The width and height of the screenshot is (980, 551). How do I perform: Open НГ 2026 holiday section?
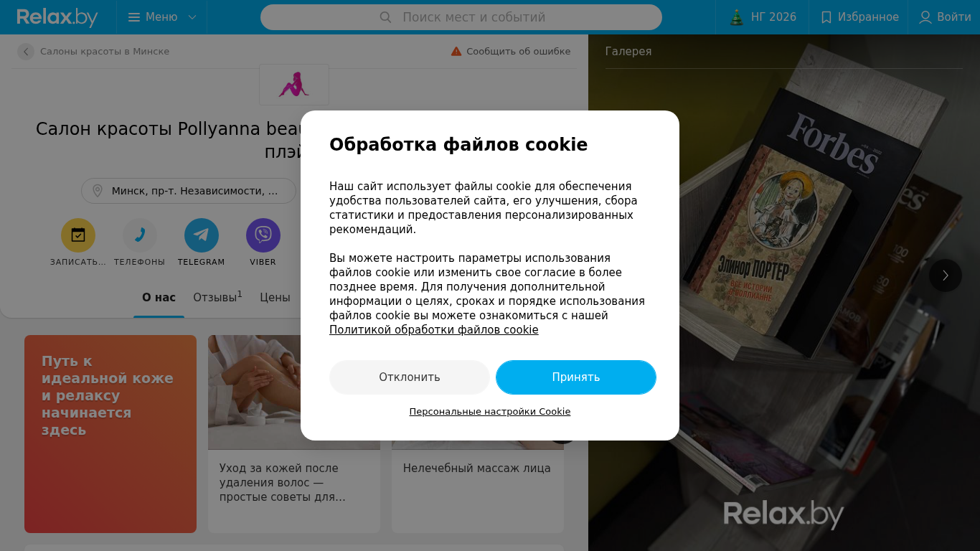[x=763, y=17]
